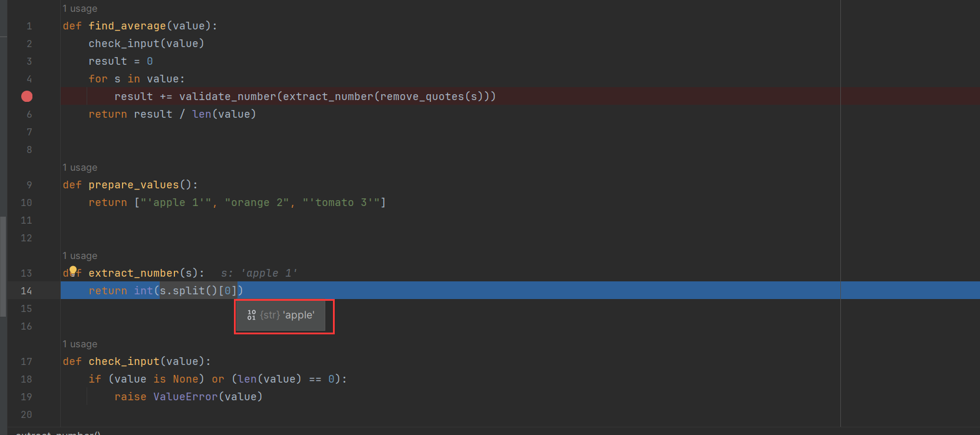Click the vertical scrollbar thumb on the left edge
This screenshot has width=980, height=435.
point(4,265)
